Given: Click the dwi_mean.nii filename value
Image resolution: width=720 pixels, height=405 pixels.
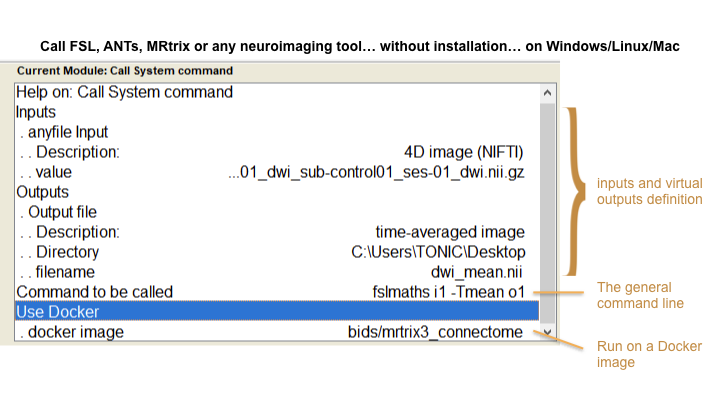Looking at the screenshot, I should click(x=472, y=272).
